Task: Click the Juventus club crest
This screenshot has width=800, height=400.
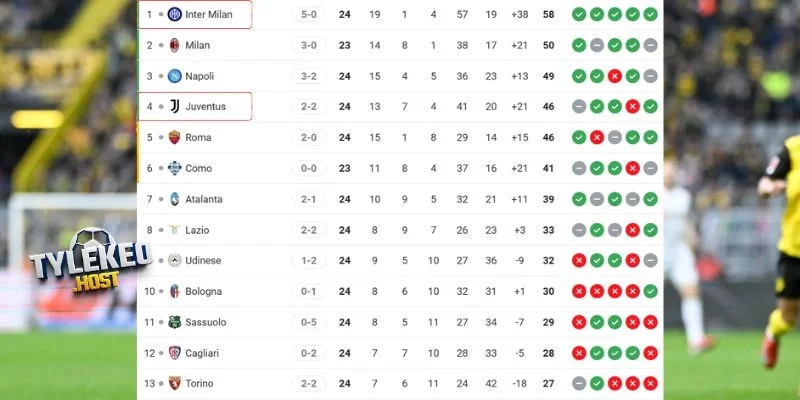Action: click(174, 107)
